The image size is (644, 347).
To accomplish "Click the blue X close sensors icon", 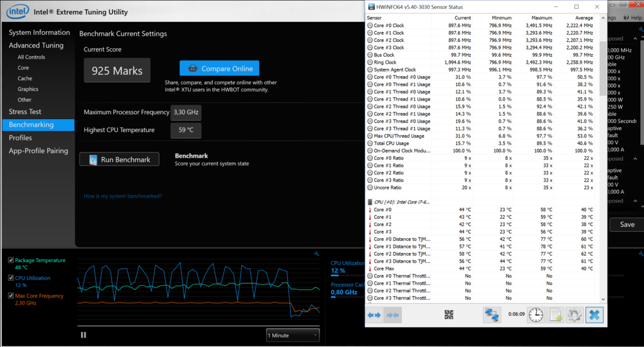I will tap(594, 315).
